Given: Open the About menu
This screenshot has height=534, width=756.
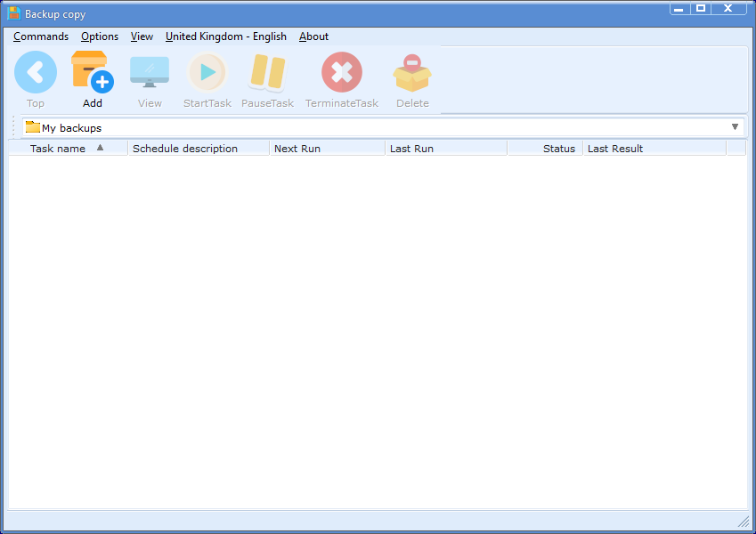Looking at the screenshot, I should (x=313, y=36).
